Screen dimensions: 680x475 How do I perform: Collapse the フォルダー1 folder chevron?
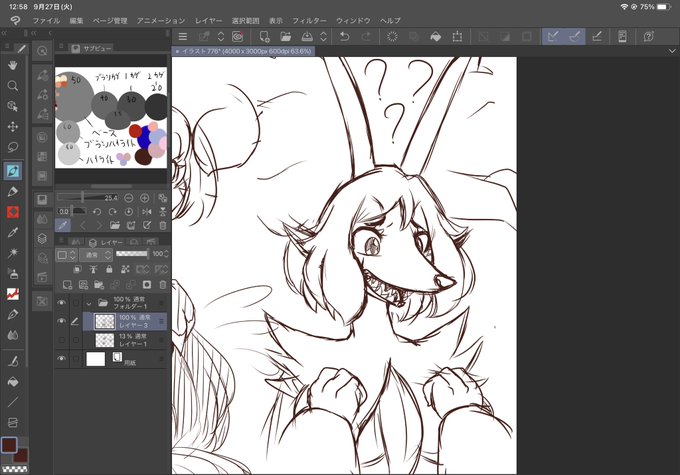click(x=89, y=303)
